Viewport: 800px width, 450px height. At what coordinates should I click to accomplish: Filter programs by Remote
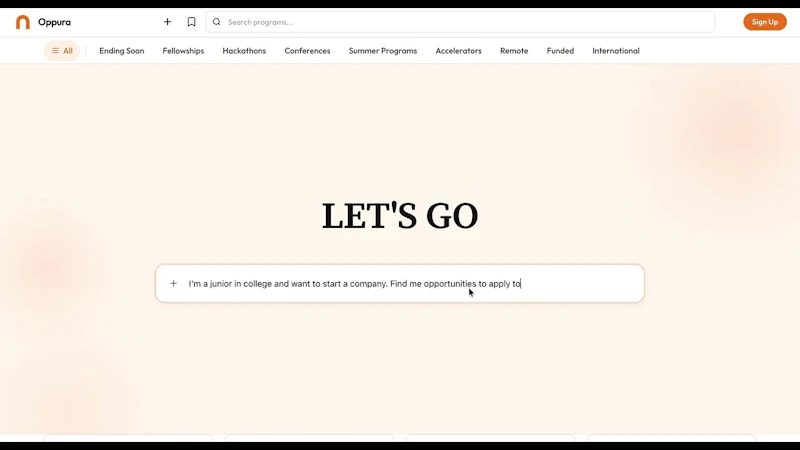click(x=514, y=51)
